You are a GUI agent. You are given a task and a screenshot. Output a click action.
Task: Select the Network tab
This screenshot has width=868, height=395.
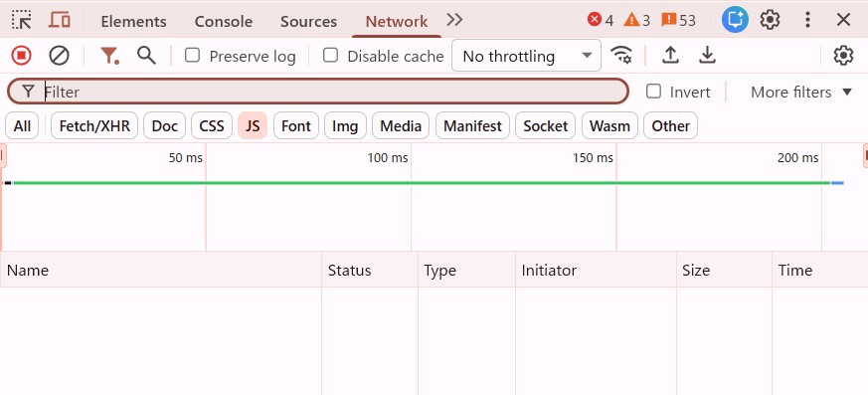(397, 22)
